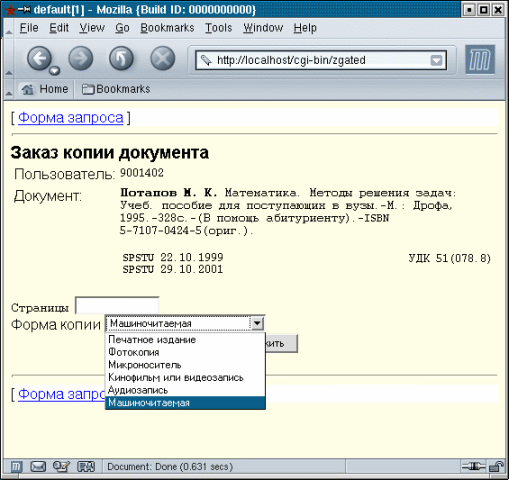Click the red star window menu icon

click(x=10, y=10)
